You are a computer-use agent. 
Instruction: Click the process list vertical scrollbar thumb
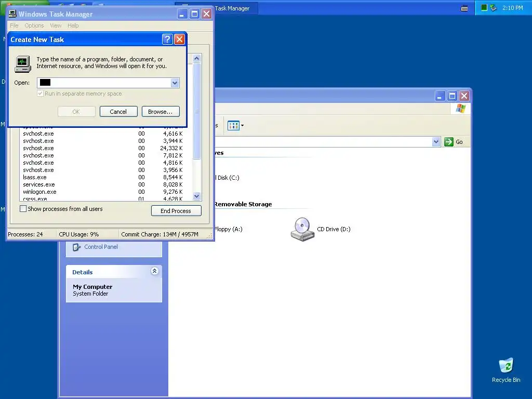[196, 111]
